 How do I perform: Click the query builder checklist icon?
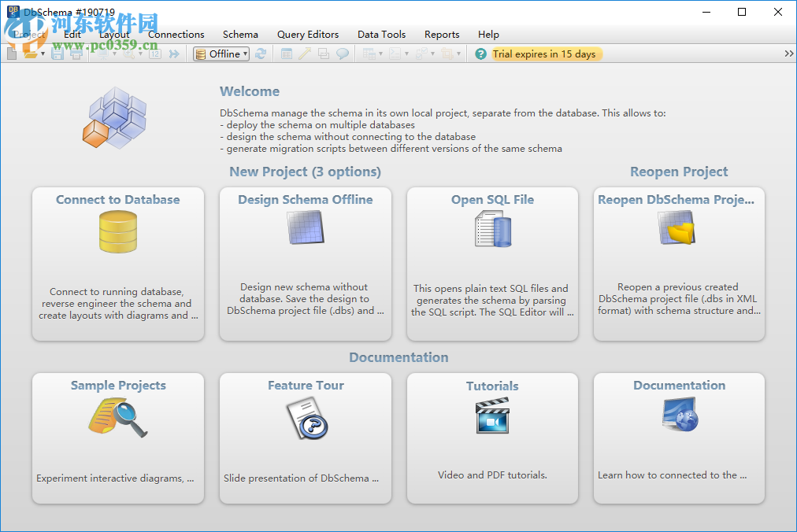click(x=421, y=54)
